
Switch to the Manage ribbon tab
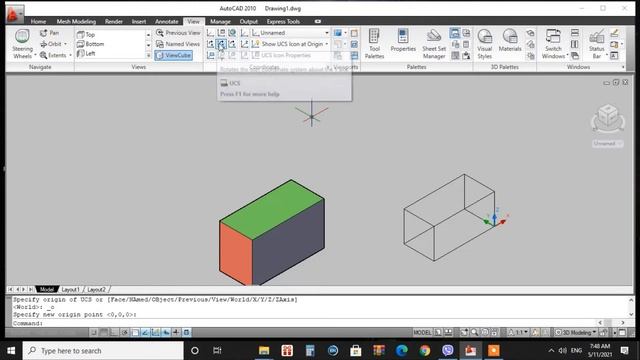[220, 21]
